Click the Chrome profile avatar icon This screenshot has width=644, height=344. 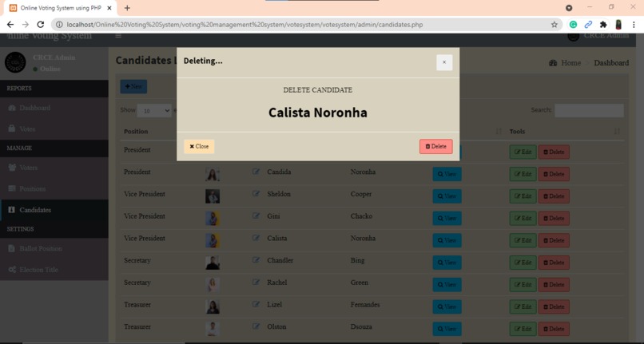pos(618,25)
